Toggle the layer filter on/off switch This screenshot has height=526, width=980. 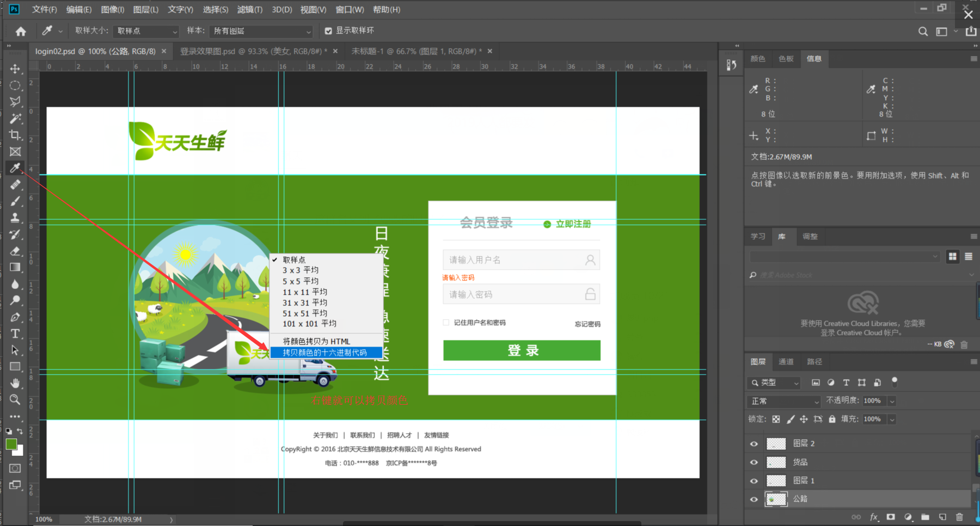coord(894,381)
